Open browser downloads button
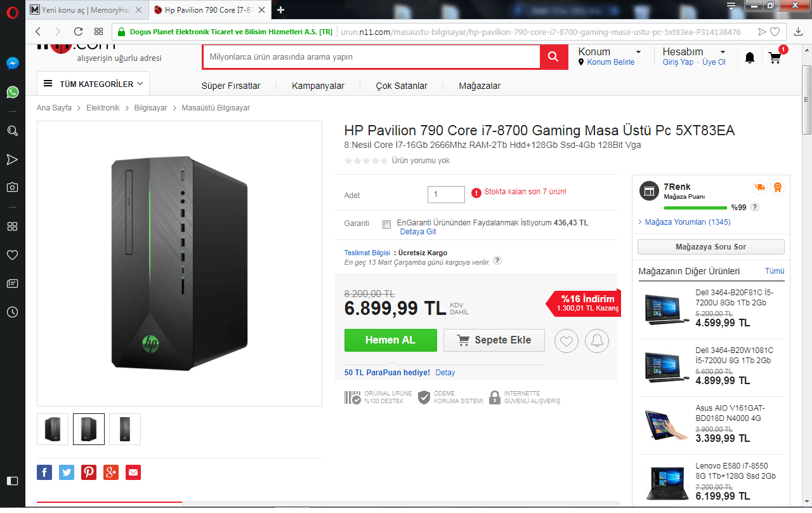 click(x=799, y=32)
